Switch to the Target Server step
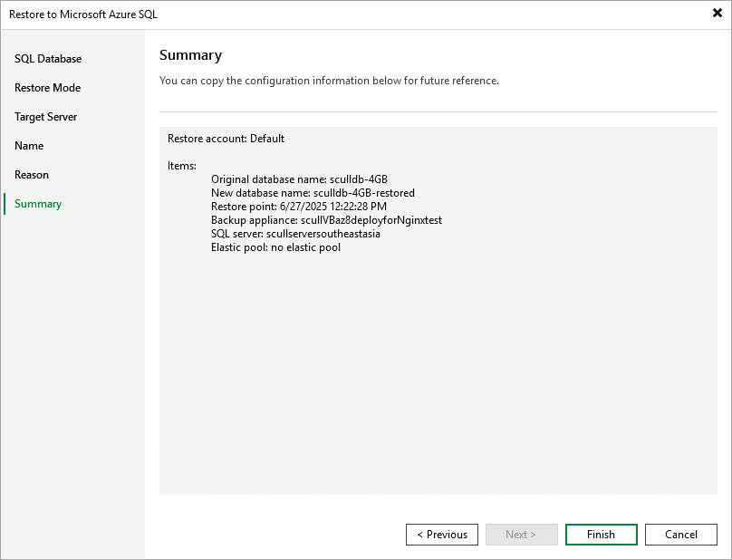Image resolution: width=732 pixels, height=560 pixels. (45, 117)
